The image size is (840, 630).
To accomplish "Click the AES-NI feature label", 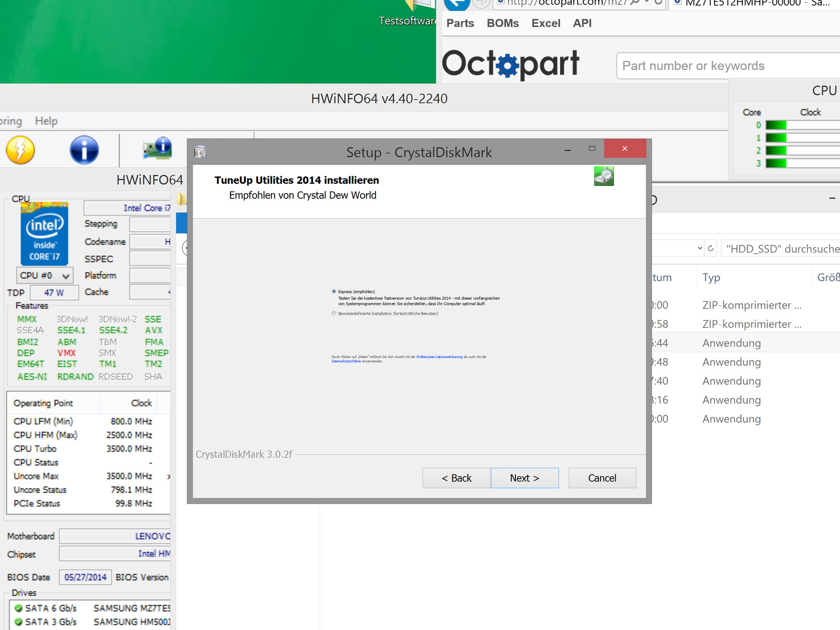I will point(32,376).
